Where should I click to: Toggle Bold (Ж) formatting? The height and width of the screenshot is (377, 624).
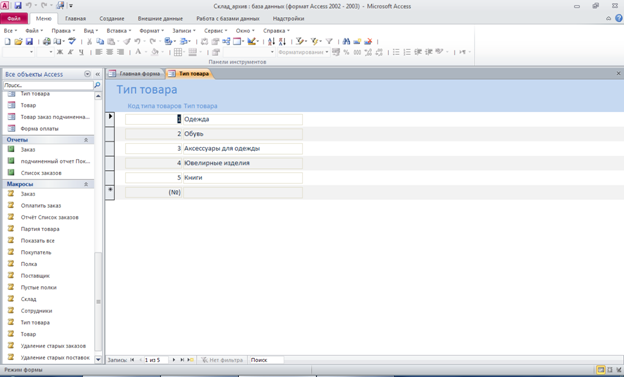[60, 52]
